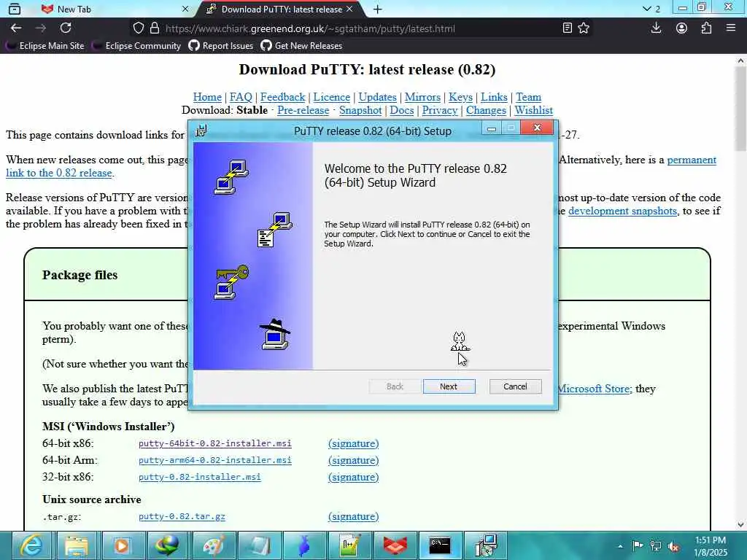Open browser downloads panel
The width and height of the screenshot is (747, 560).
click(x=656, y=28)
